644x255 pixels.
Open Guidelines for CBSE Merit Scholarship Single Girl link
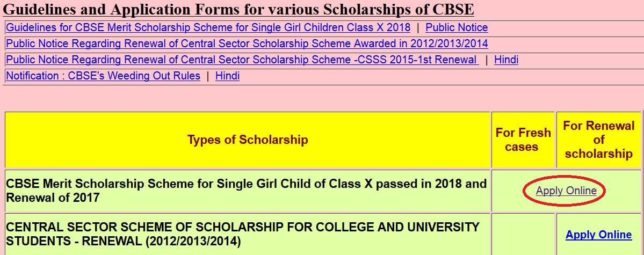[x=208, y=27]
